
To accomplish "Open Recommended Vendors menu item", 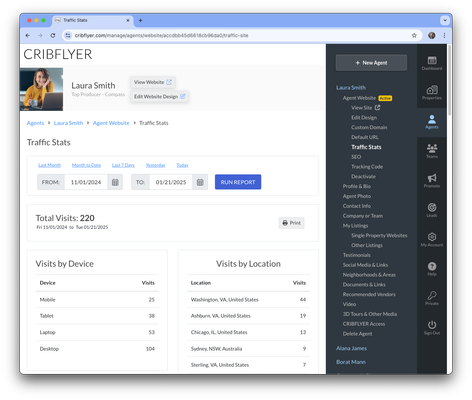I will point(369,294).
